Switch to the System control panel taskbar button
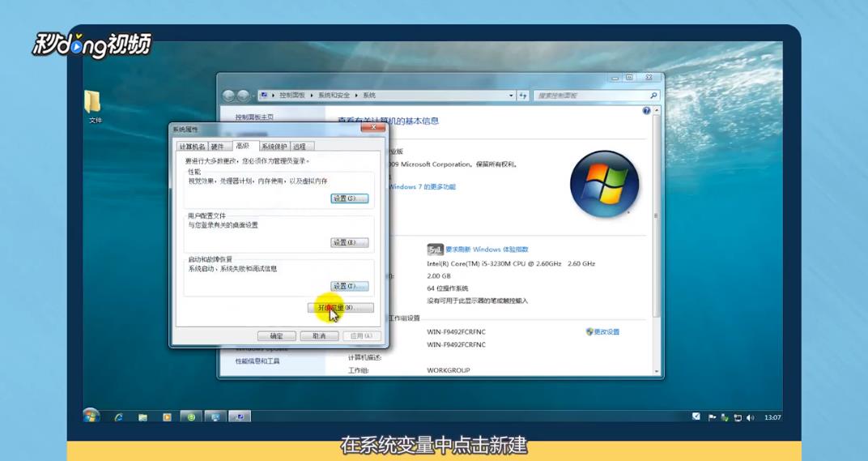Screen dimensions: 868x461 215,416
